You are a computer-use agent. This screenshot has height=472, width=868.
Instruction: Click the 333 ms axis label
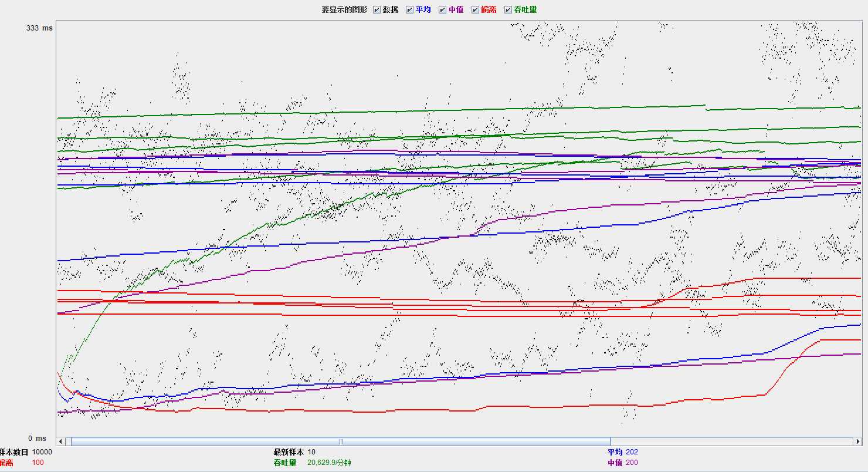[39, 28]
